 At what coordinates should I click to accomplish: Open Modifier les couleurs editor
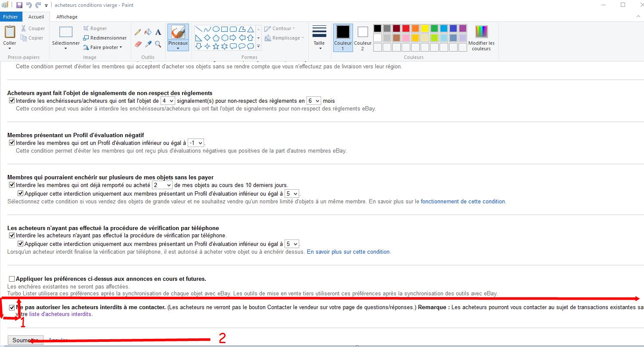tap(481, 38)
